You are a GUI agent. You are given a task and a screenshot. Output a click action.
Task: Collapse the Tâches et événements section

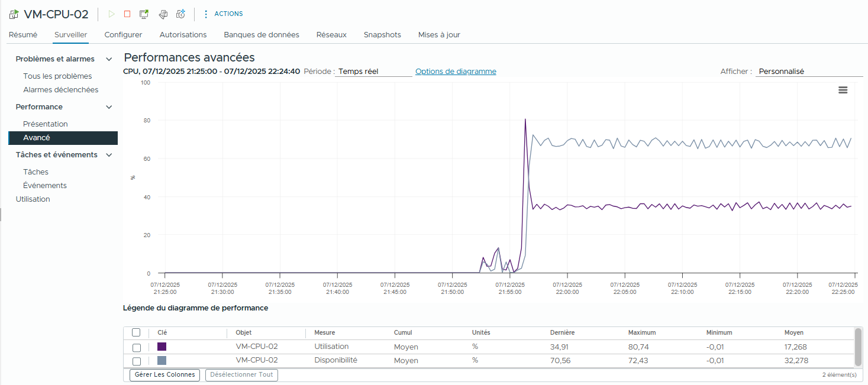108,155
